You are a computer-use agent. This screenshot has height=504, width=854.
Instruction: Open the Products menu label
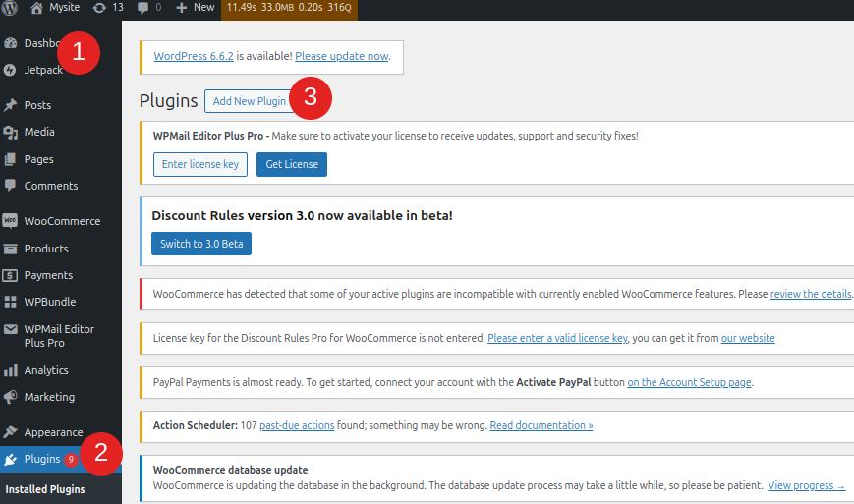(x=46, y=249)
